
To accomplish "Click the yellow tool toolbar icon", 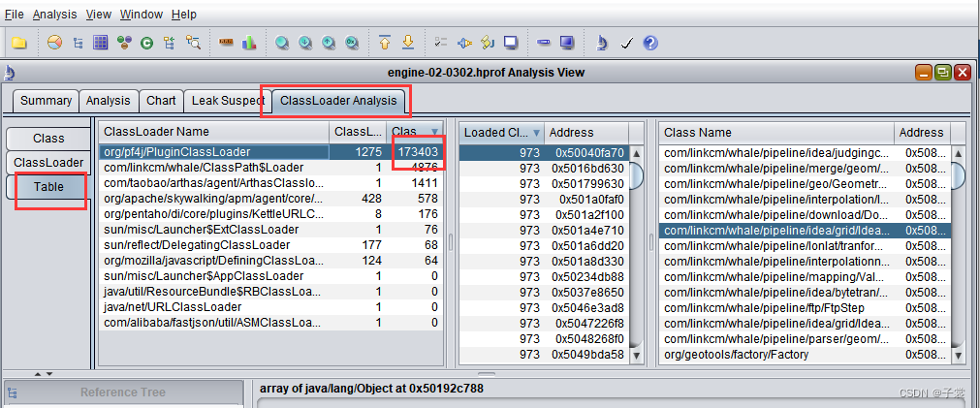I will 488,43.
